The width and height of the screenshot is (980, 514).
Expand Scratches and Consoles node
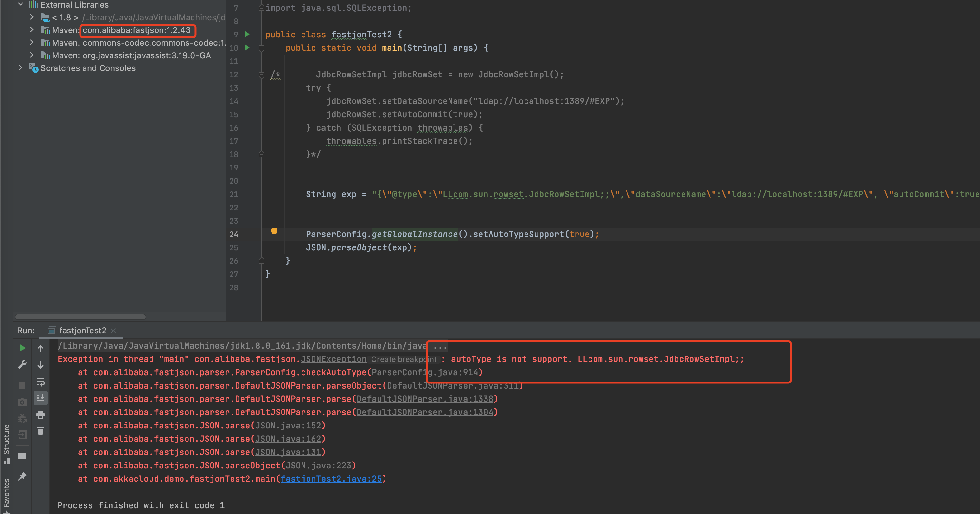point(21,68)
